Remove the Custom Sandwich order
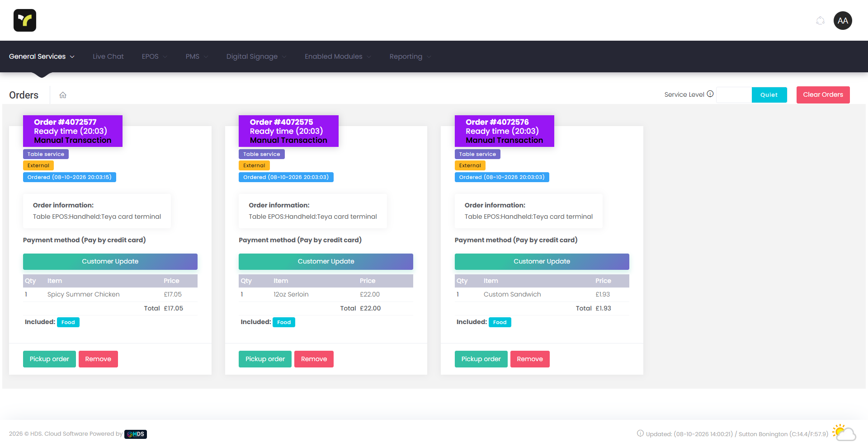868x447 pixels. coord(530,359)
